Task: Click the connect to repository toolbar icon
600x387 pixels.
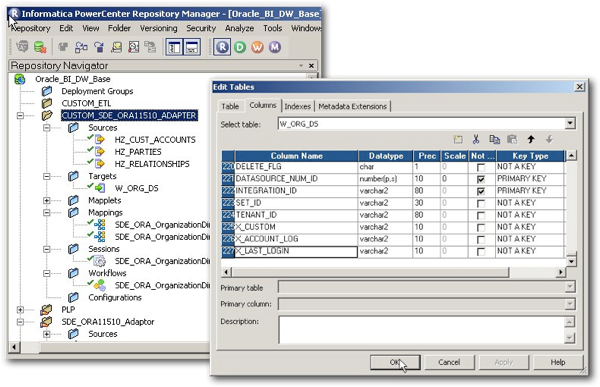Action: (23, 47)
